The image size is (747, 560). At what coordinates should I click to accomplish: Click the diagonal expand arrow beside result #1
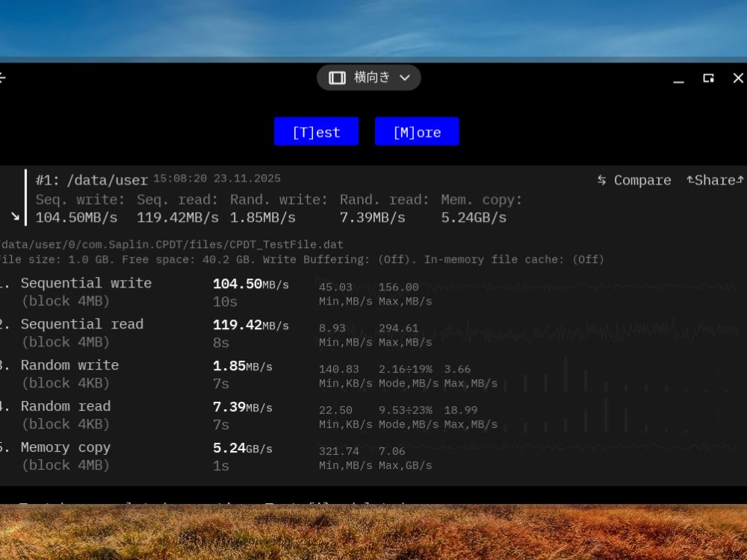(15, 215)
